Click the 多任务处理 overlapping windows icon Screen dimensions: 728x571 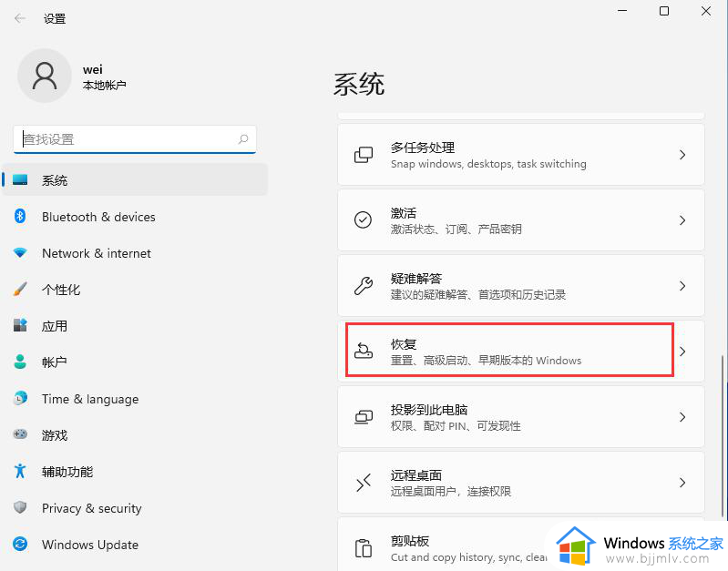click(363, 155)
